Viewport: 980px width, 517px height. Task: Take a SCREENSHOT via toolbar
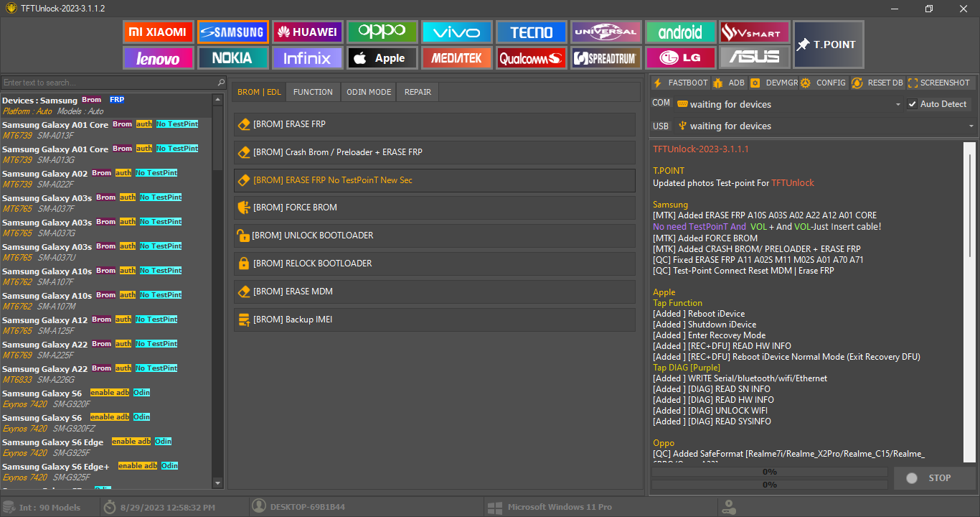point(939,83)
